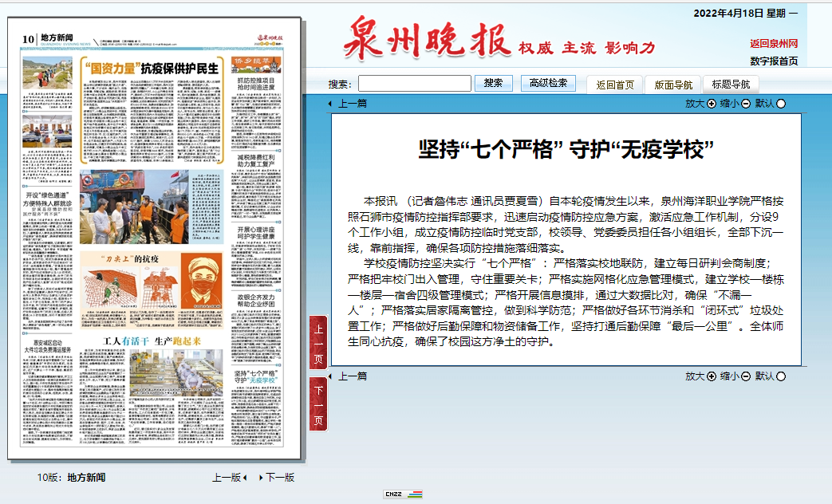The width and height of the screenshot is (832, 504).
Task: Follow the 返回泉州网 link
Action: point(773,44)
